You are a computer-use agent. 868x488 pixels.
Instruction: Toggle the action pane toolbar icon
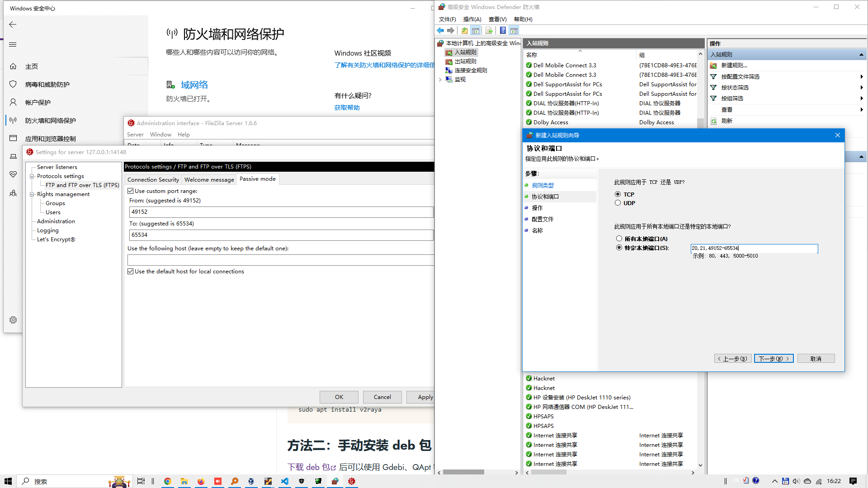click(514, 30)
